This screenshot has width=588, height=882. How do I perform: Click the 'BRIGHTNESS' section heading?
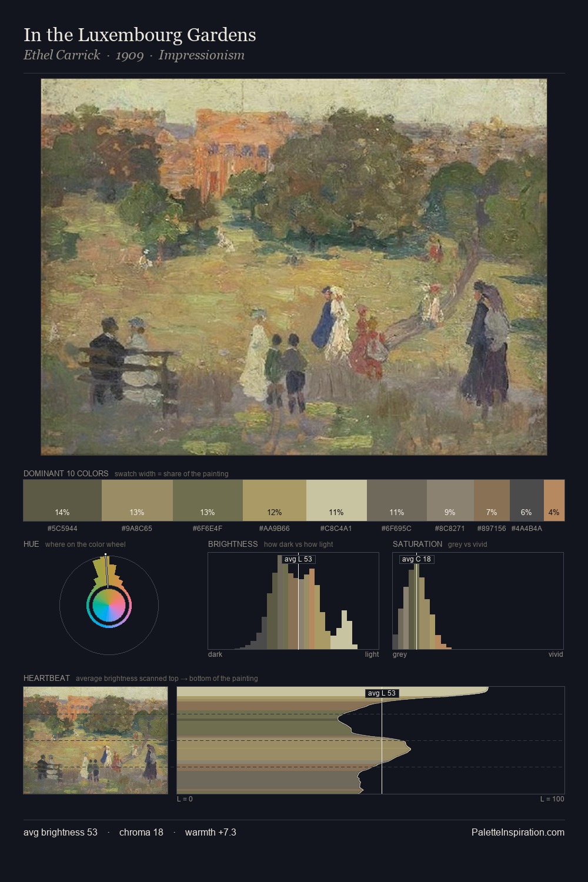(x=233, y=544)
